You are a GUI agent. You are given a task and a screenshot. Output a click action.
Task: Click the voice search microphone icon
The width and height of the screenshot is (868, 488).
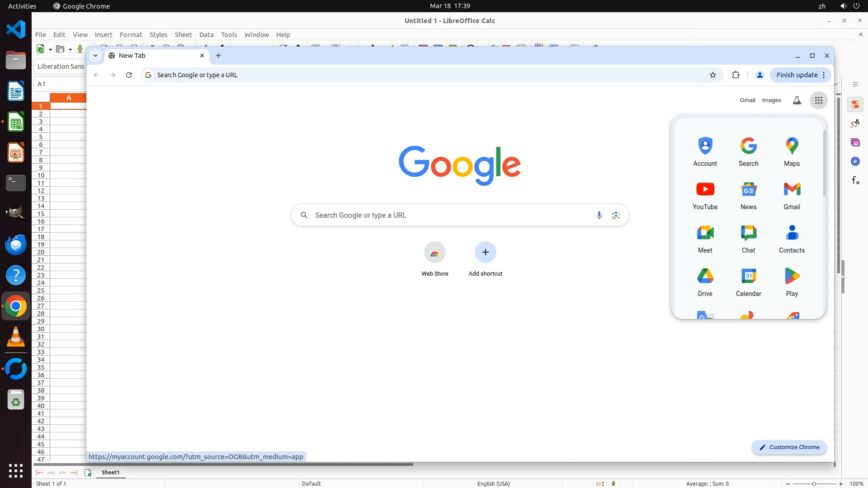click(599, 216)
